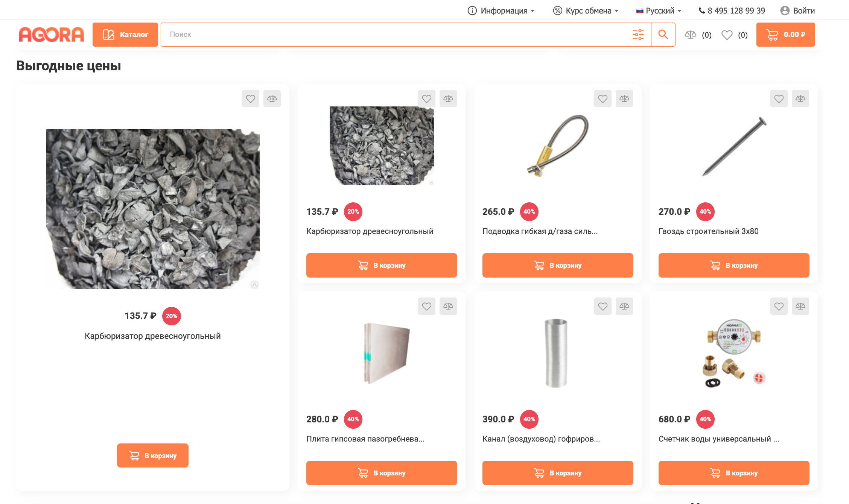
Task: Open the favorites list in header
Action: pos(734,35)
